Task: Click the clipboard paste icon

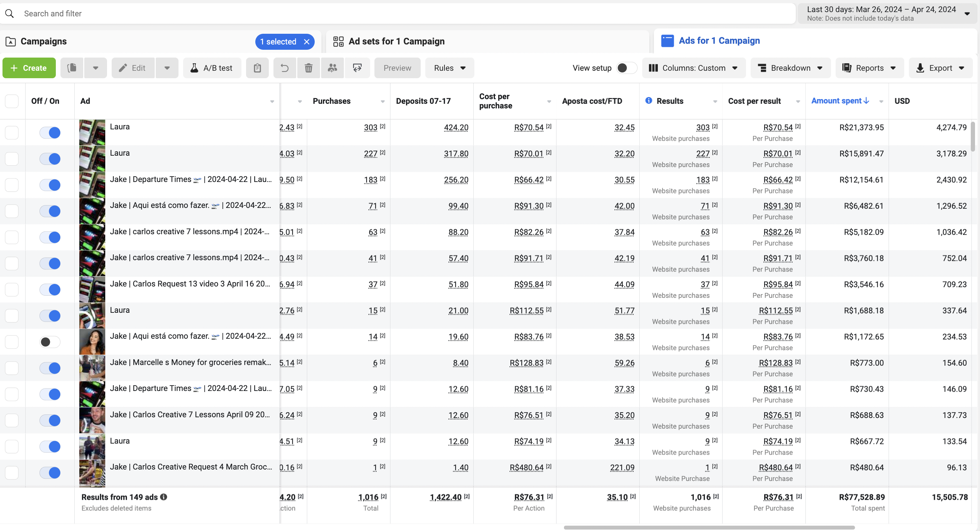Action: coord(257,68)
